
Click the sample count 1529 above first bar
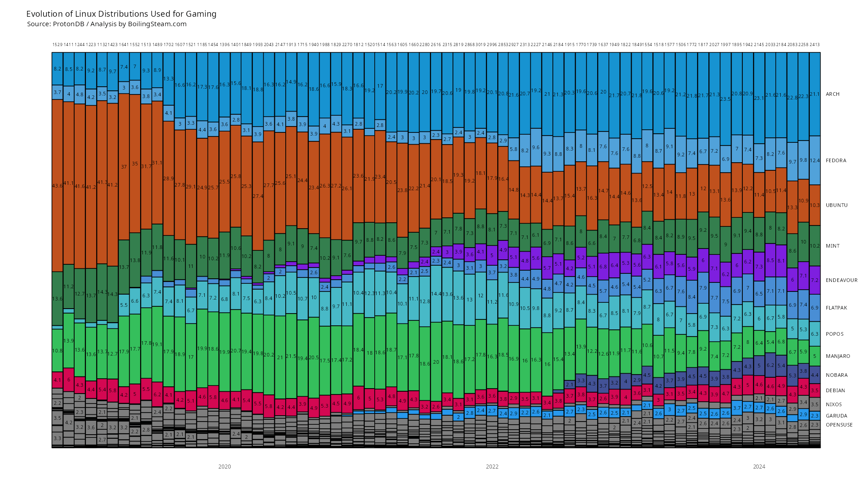(57, 45)
